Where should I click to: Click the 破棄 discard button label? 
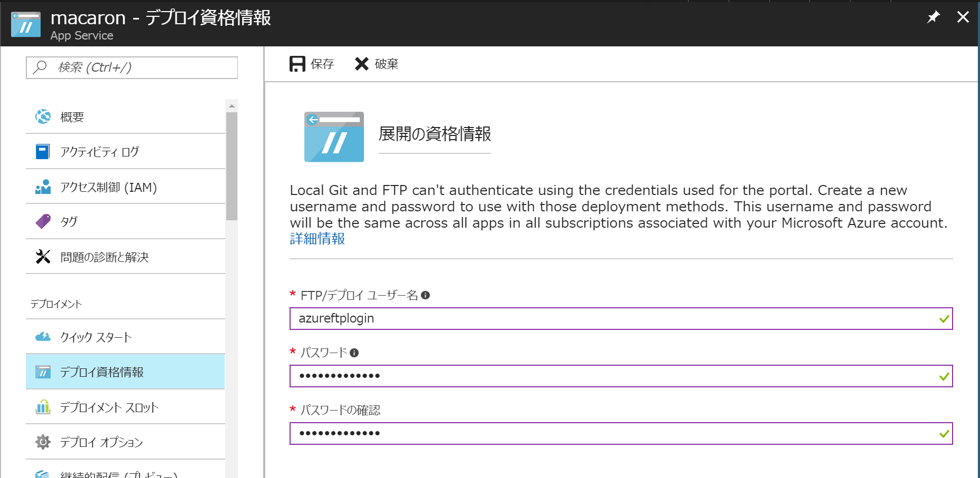coord(387,64)
